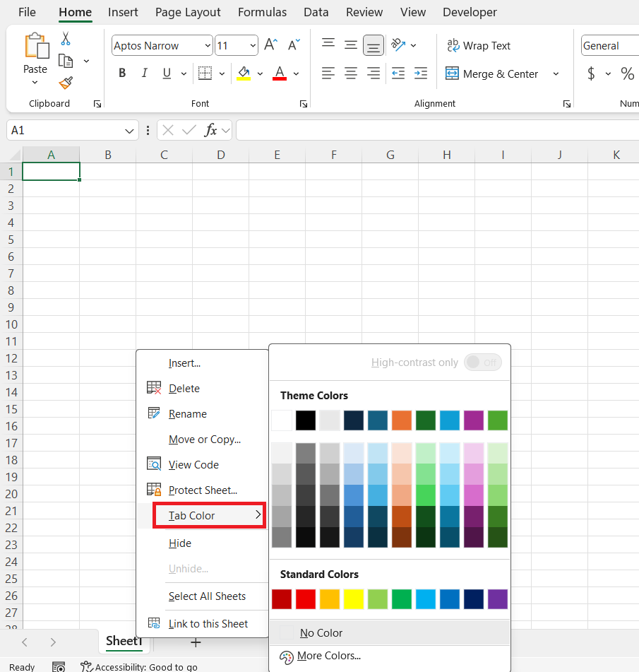The height and width of the screenshot is (672, 639).
Task: Set middle vertical alignment
Action: click(x=351, y=45)
